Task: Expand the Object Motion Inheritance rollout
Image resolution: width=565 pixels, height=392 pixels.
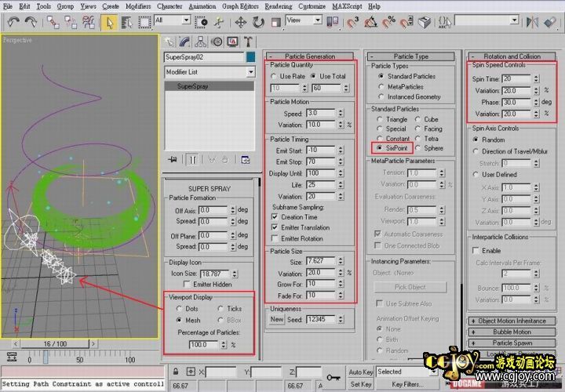Action: point(512,321)
